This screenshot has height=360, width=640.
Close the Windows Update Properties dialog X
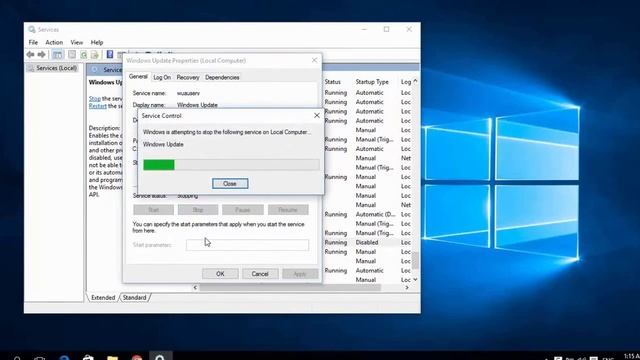(314, 60)
